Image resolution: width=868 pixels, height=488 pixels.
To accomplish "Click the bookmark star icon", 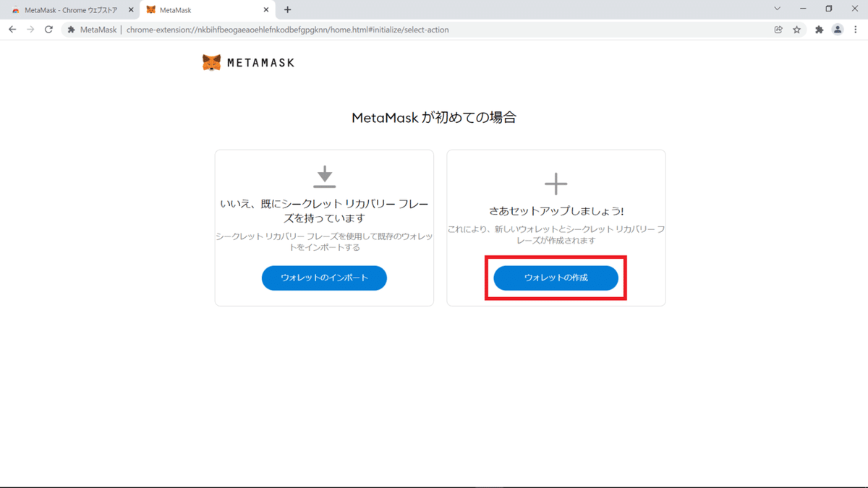I will click(x=798, y=30).
